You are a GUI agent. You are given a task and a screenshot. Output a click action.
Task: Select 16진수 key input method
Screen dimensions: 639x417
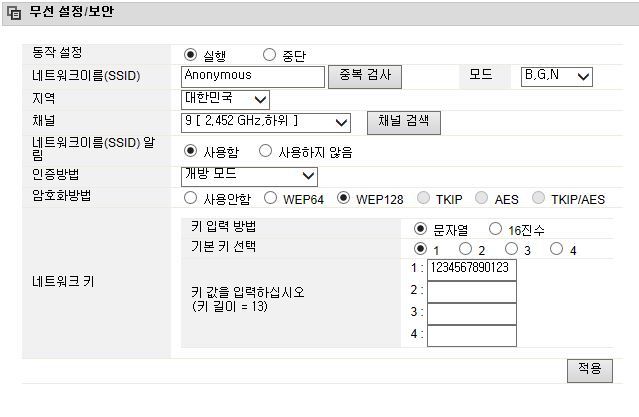(496, 229)
